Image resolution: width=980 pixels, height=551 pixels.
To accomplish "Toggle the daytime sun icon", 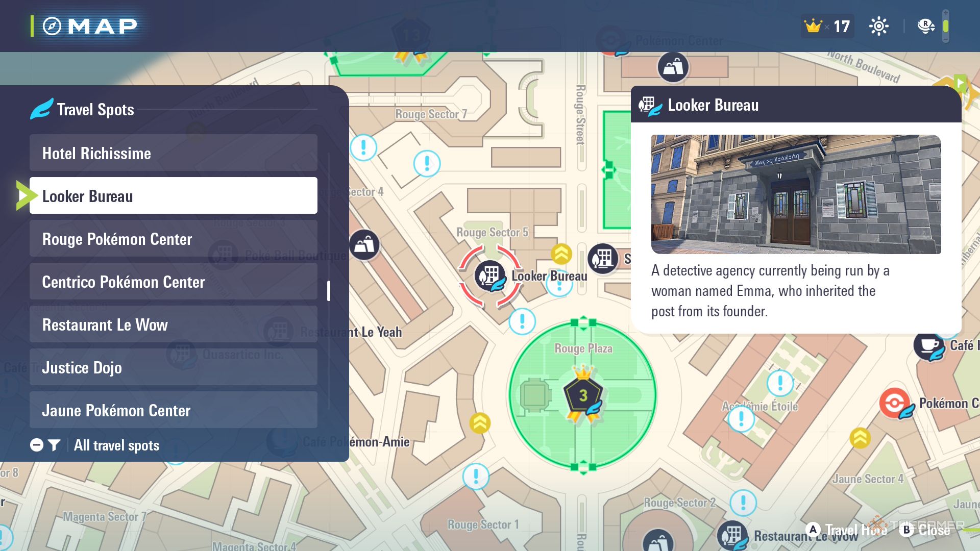I will tap(878, 26).
